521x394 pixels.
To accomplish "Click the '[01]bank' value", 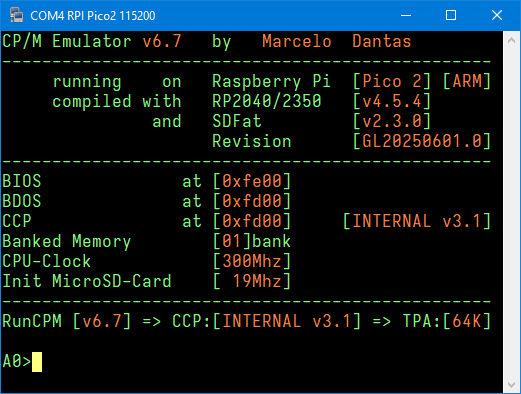I will (252, 241).
